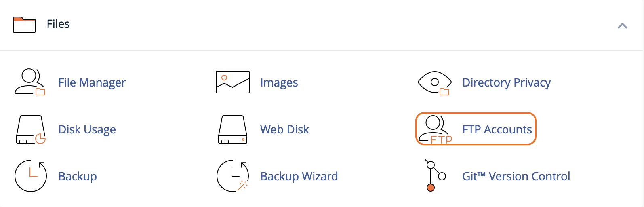Open the Disk Usage drive icon
Image resolution: width=644 pixels, height=207 pixels.
click(x=31, y=130)
